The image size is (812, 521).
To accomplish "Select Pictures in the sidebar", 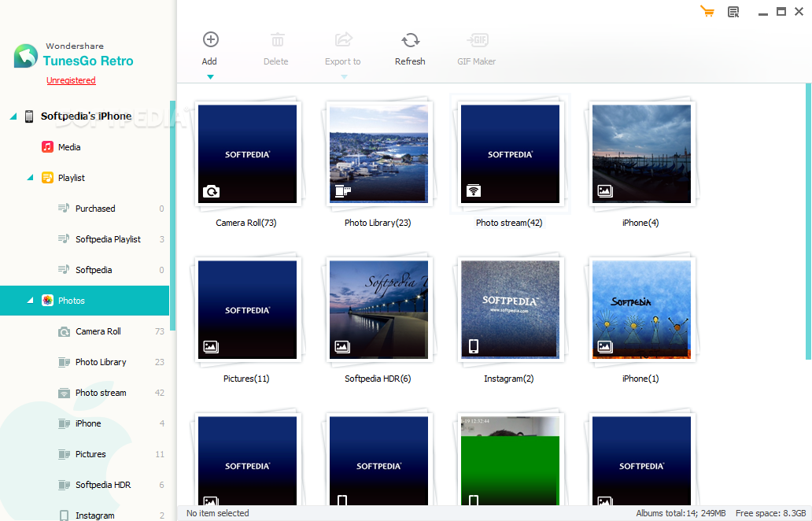I will click(x=84, y=454).
